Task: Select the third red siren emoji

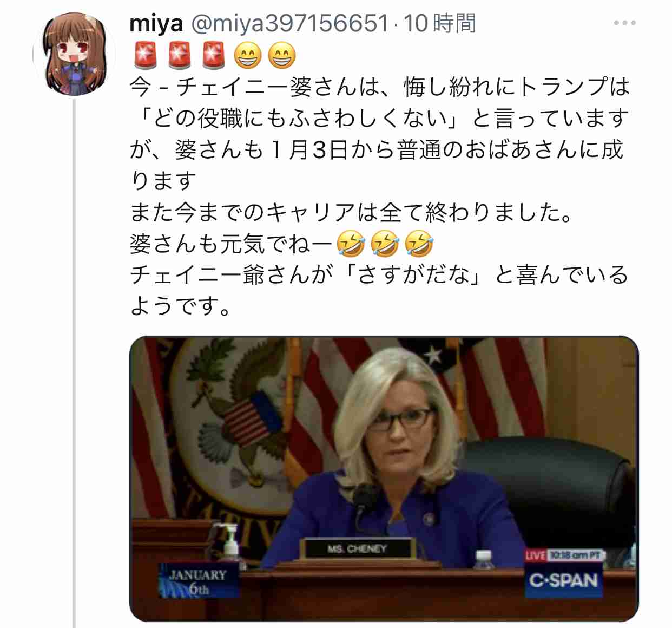Action: pos(214,55)
